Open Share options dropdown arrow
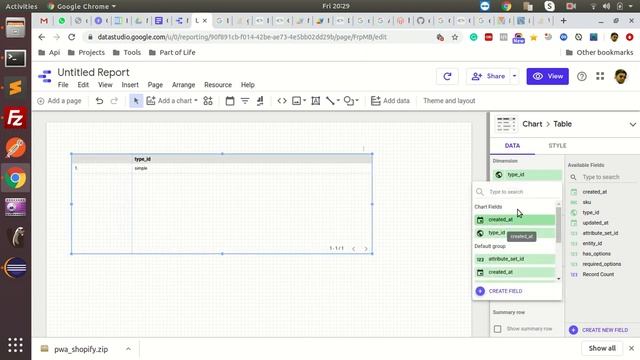Screen dimensions: 640x360 (x=514, y=76)
